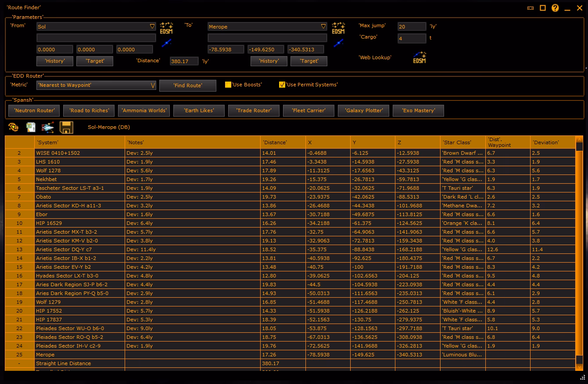Sort by the Star Class column header
This screenshot has width=588, height=384.
463,142
